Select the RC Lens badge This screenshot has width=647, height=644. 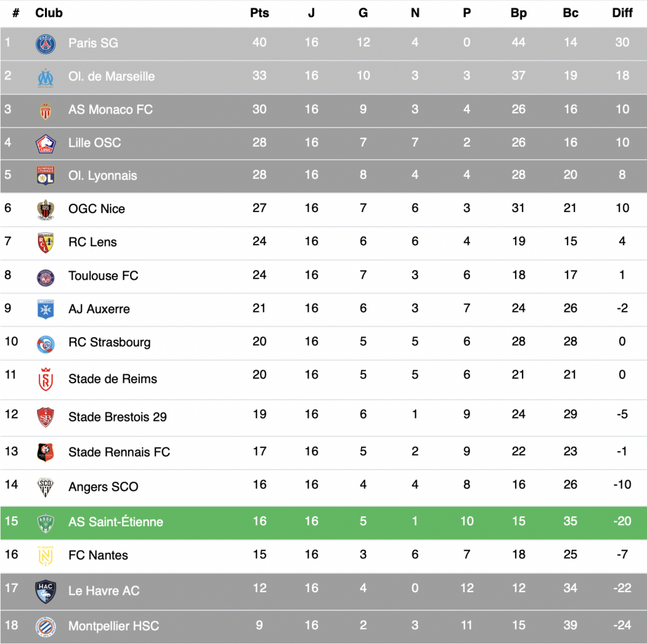click(46, 243)
